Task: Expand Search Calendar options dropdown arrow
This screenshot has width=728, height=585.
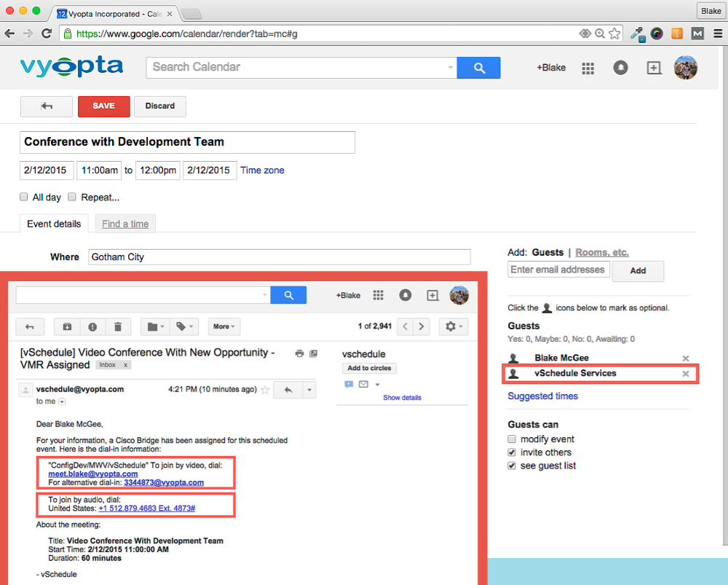Action: 451,67
